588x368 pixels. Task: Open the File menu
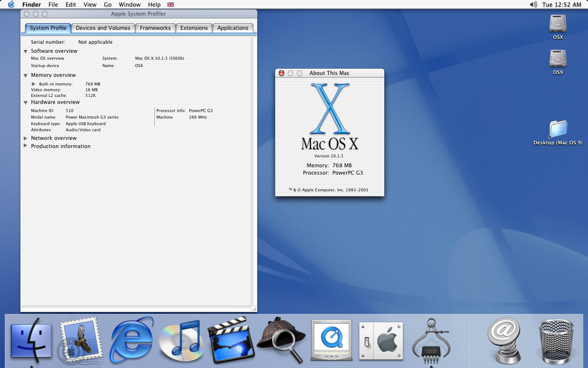click(x=53, y=4)
